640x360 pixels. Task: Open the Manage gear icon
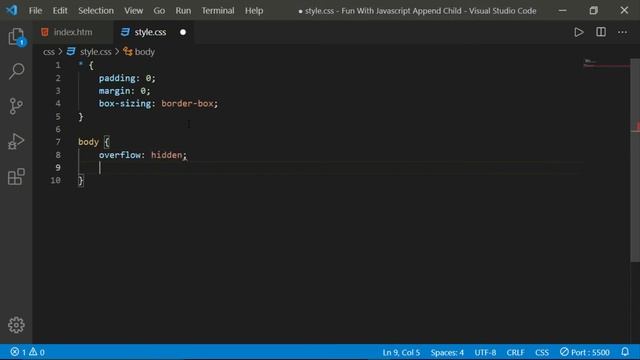point(16,325)
